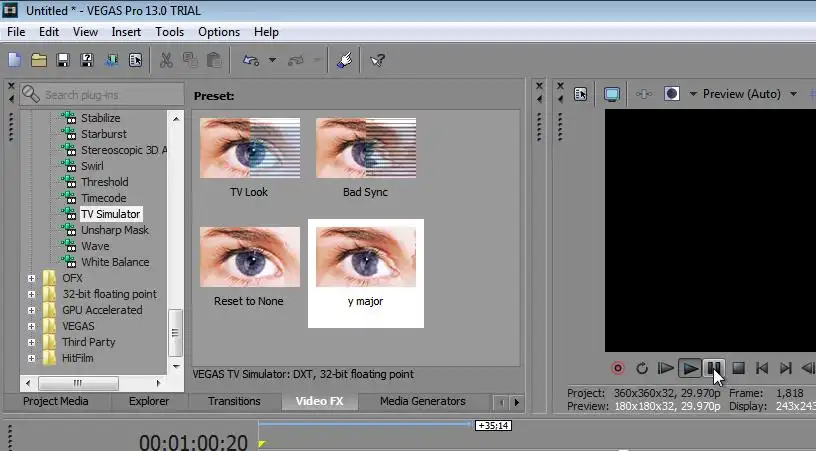Click the Copy toolbar icon
The width and height of the screenshot is (816, 451).
190,60
